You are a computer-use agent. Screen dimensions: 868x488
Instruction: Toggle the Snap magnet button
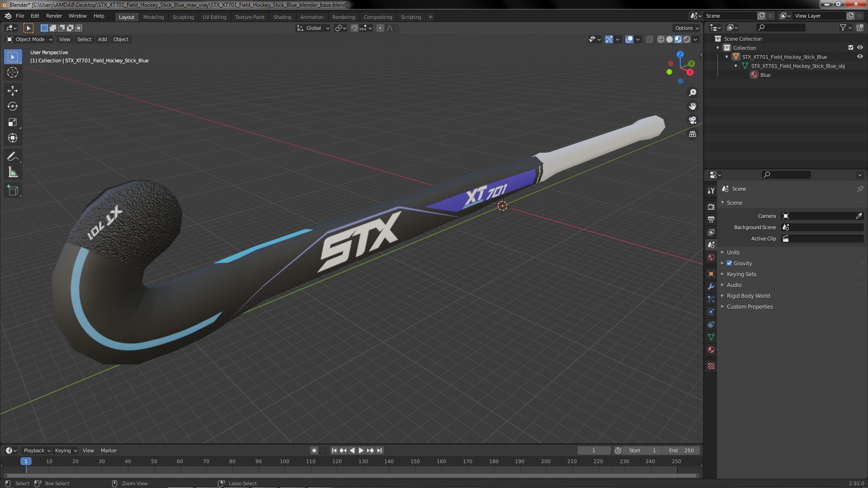pos(355,28)
